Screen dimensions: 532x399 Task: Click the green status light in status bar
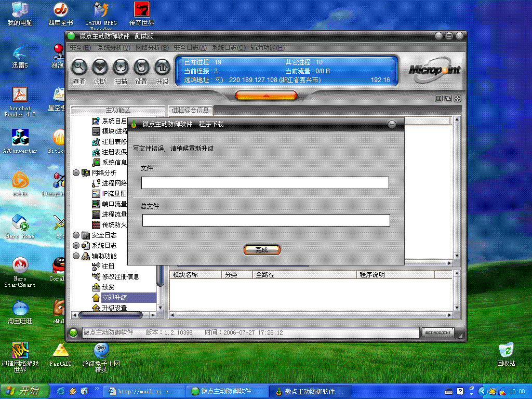point(73,332)
